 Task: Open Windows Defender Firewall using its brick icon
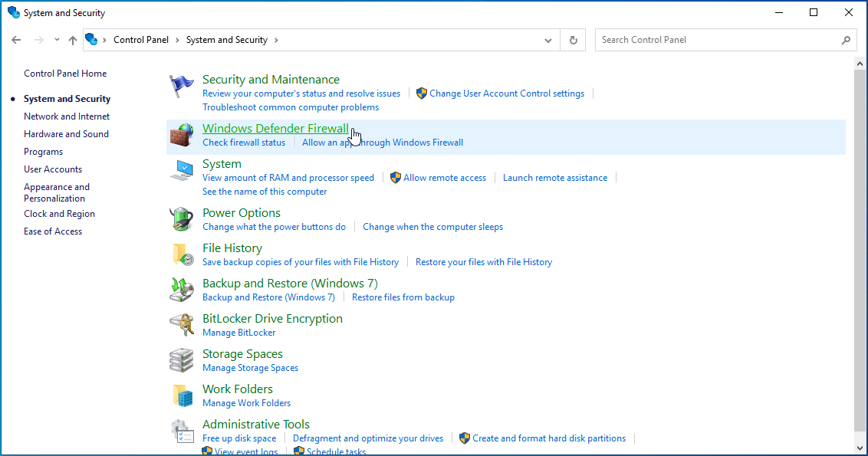(x=182, y=134)
